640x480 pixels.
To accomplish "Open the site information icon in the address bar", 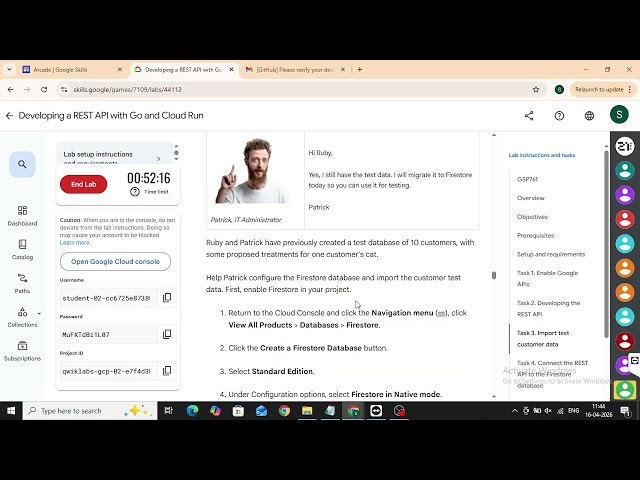I will pyautogui.click(x=64, y=90).
